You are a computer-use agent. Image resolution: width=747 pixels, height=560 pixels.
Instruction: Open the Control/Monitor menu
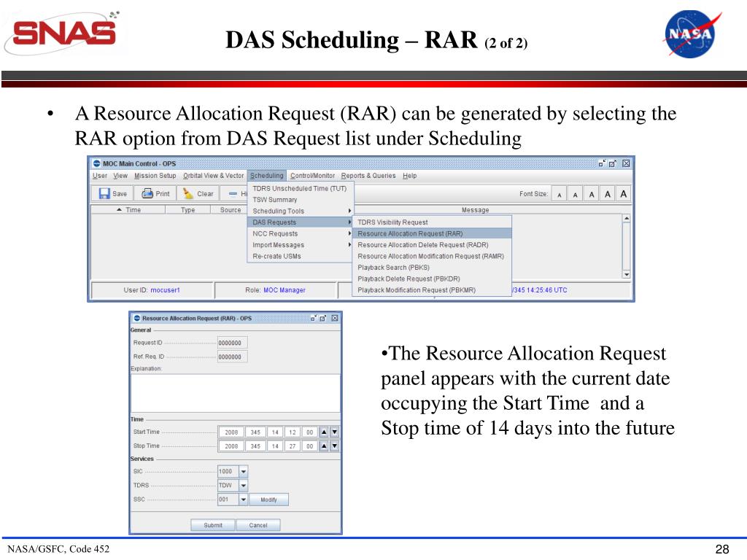point(312,176)
